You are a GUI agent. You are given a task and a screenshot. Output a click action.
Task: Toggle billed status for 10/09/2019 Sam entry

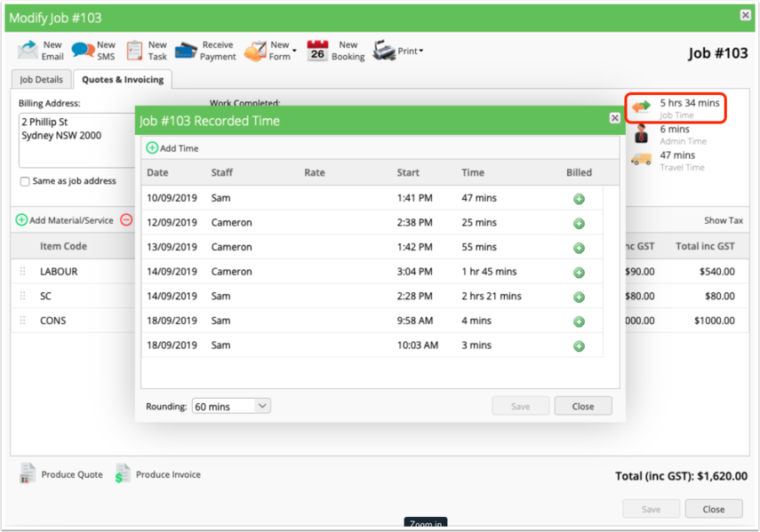click(x=579, y=198)
